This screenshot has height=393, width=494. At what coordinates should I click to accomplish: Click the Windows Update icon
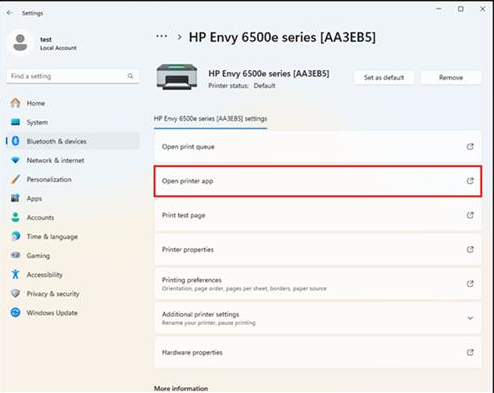(15, 312)
